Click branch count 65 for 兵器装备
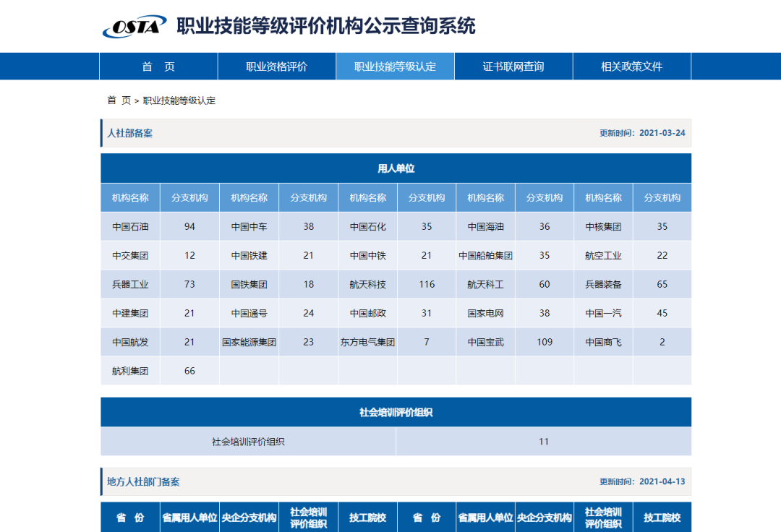 click(662, 284)
